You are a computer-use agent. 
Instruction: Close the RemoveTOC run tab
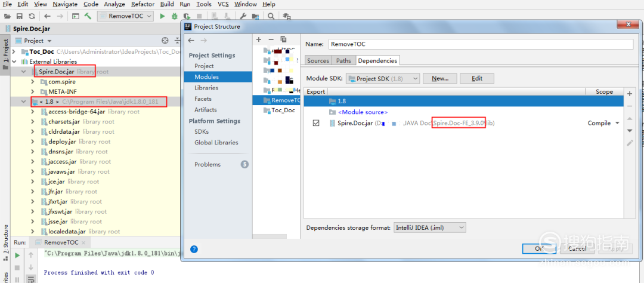83,242
